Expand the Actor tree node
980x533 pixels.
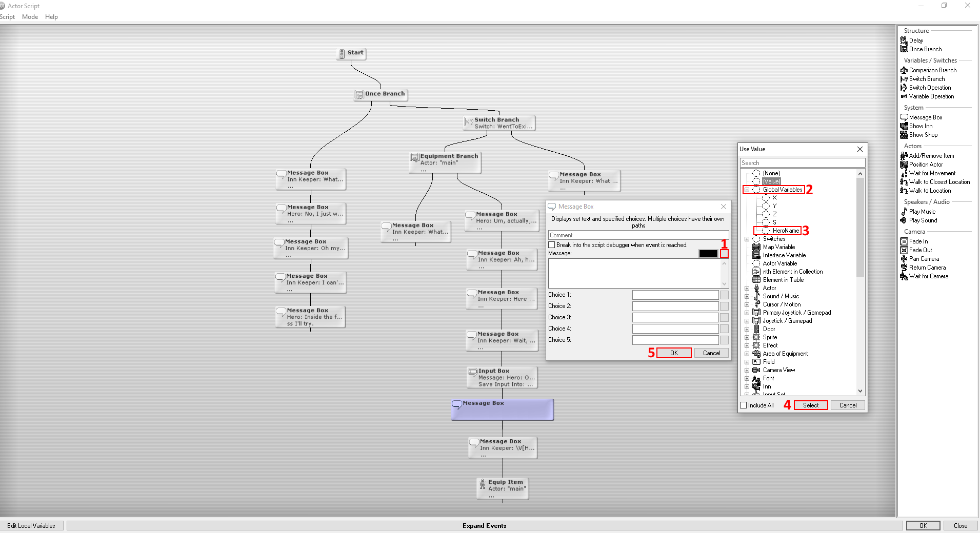pyautogui.click(x=747, y=288)
